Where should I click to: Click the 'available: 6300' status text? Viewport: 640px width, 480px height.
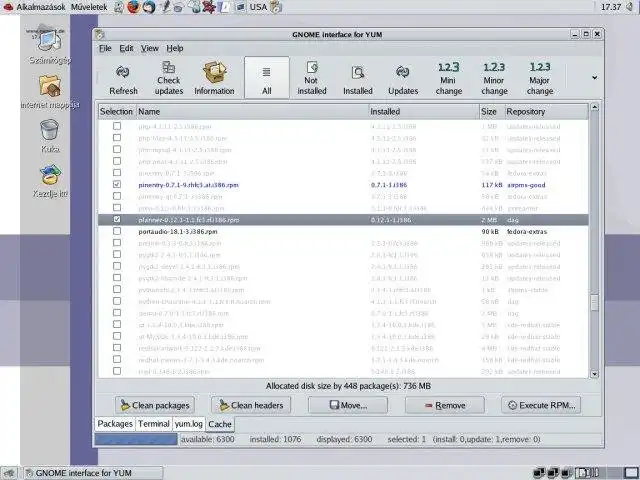(207, 439)
